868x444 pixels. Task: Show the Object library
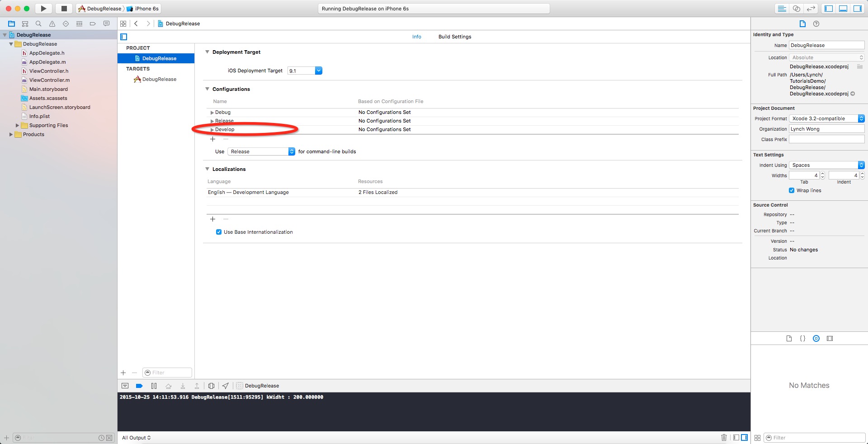pyautogui.click(x=816, y=338)
